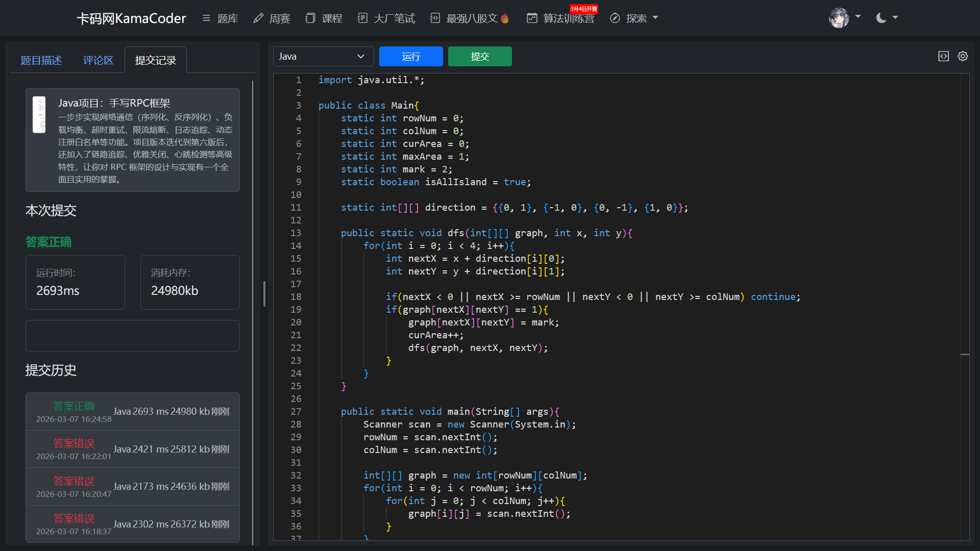980x551 pixels.
Task: Click the 周赛 pencil icon
Action: tap(258, 18)
